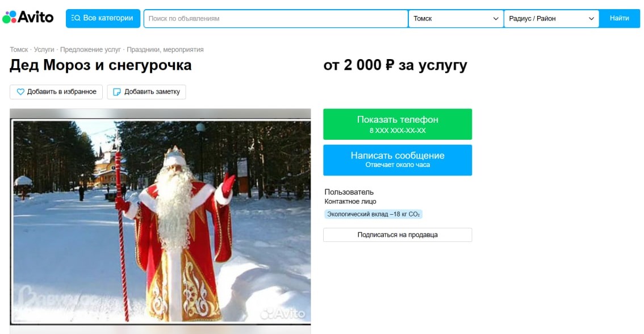Open the Услуги breadcrumb link

[x=44, y=49]
